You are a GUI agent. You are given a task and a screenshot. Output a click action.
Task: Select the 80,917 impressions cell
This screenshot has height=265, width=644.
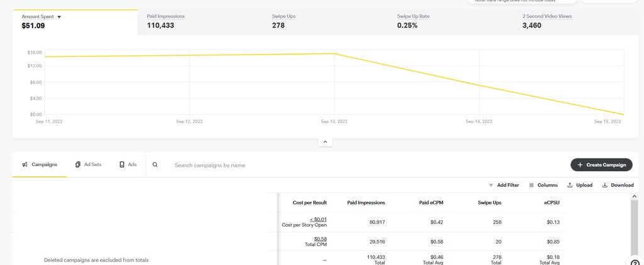[377, 222]
